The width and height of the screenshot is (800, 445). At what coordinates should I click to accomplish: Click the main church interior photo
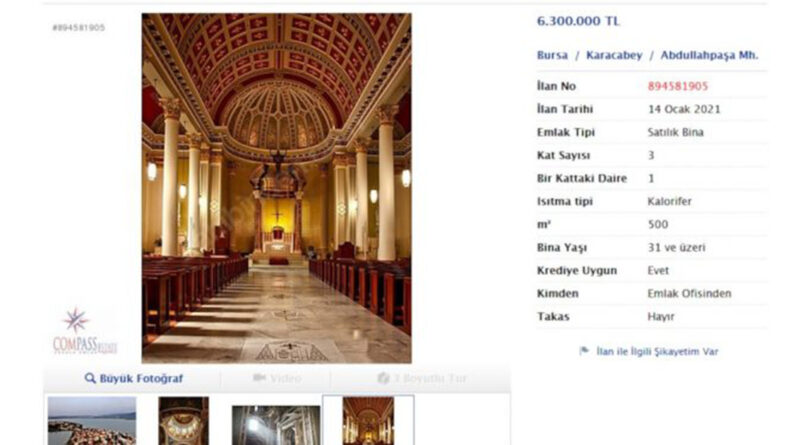pyautogui.click(x=277, y=188)
